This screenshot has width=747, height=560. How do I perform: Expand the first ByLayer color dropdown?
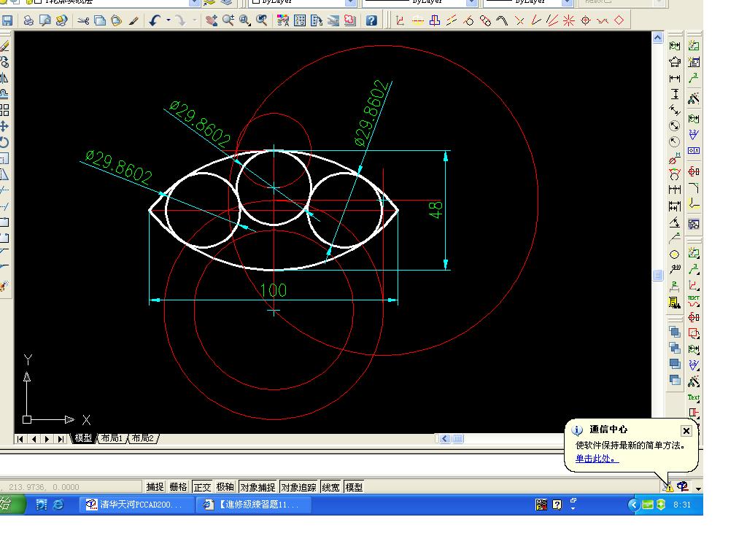pyautogui.click(x=351, y=2)
